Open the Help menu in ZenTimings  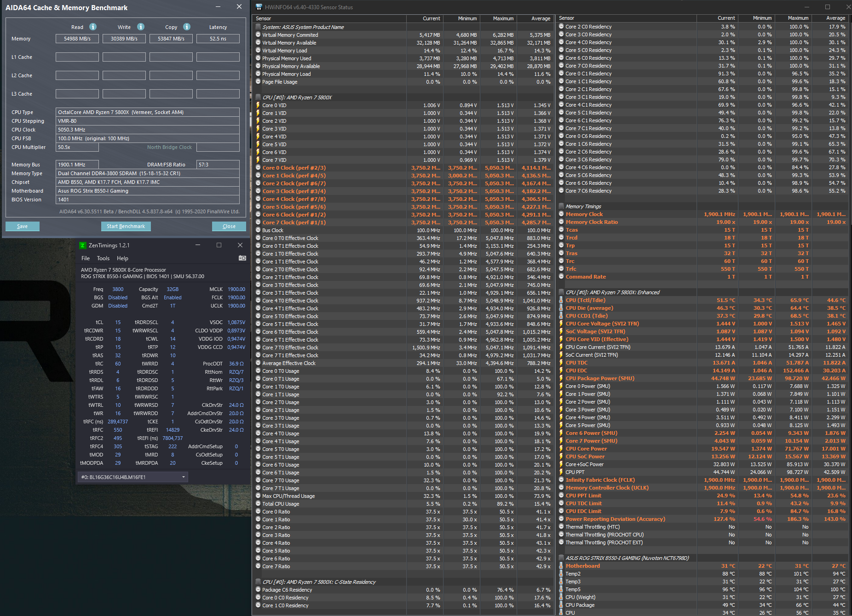pyautogui.click(x=122, y=258)
